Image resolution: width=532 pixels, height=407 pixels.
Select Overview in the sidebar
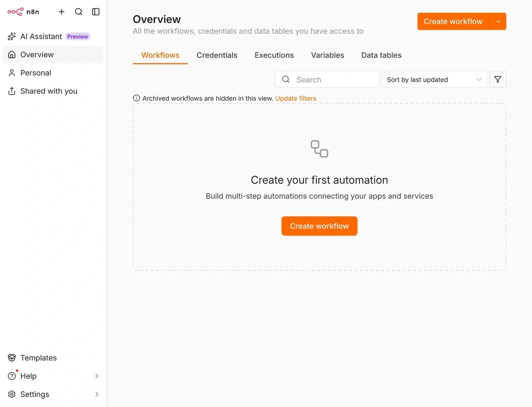[x=53, y=55]
